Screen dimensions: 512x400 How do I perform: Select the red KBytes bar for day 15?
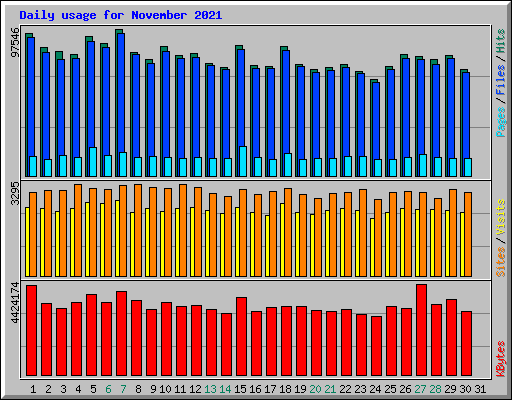[x=242, y=336]
